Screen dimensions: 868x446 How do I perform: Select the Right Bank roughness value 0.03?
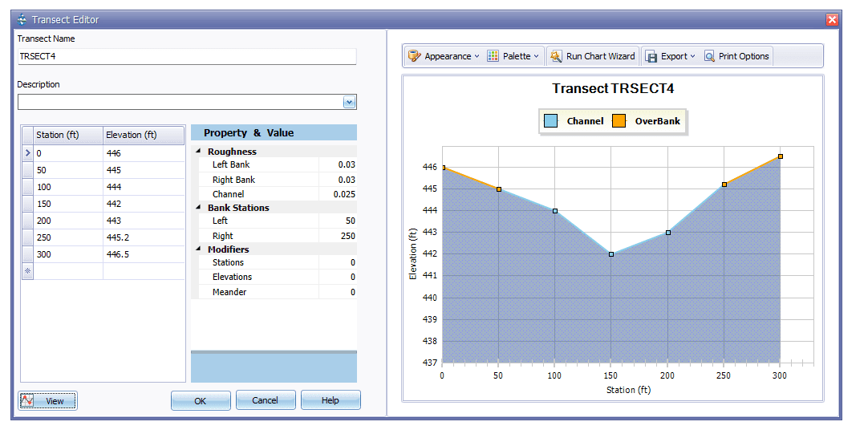click(x=338, y=180)
